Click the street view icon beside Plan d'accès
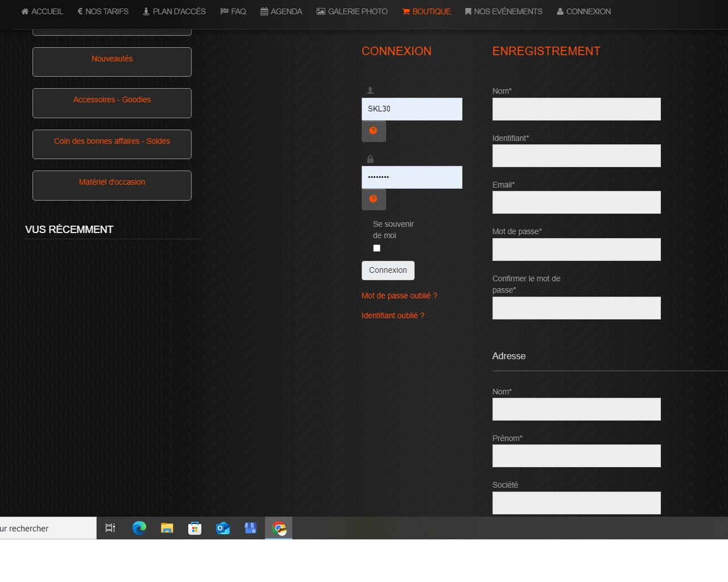Image resolution: width=728 pixels, height=582 pixels. (x=146, y=11)
